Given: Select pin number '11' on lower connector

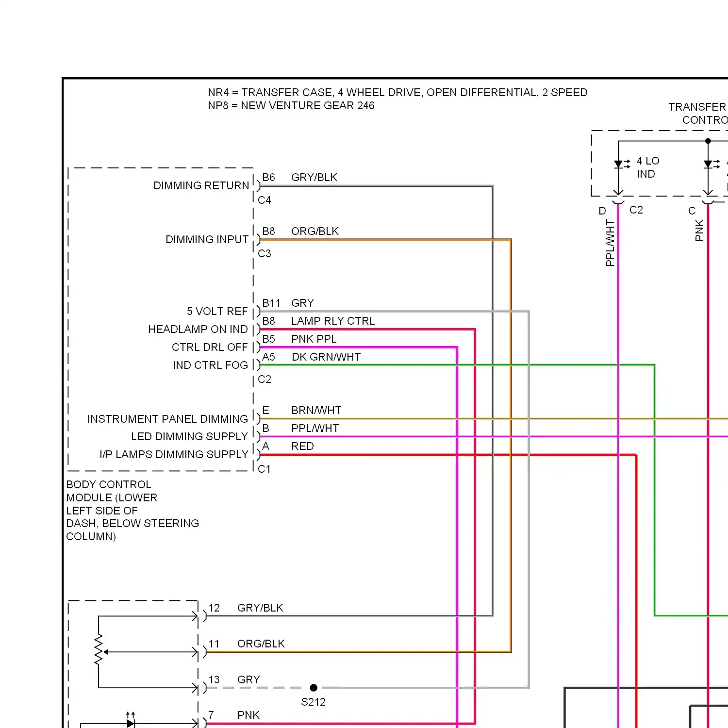Looking at the screenshot, I should click(x=214, y=644).
